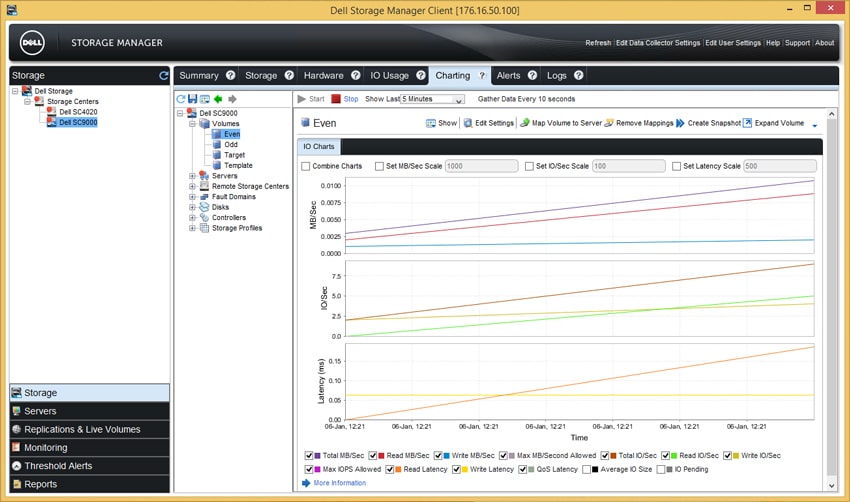Uncheck the Write IO/Sec legend checkbox
Screen dimensions: 850x502
pyautogui.click(x=727, y=455)
